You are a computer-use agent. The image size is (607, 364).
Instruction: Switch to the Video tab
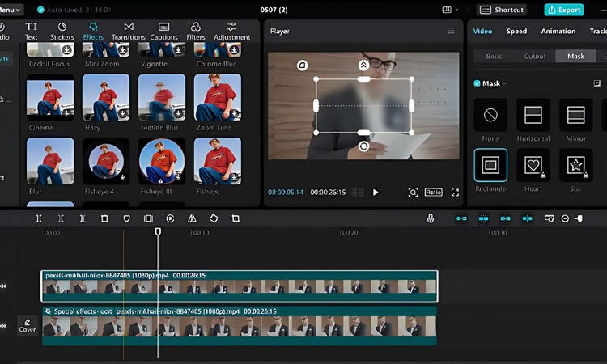[482, 31]
